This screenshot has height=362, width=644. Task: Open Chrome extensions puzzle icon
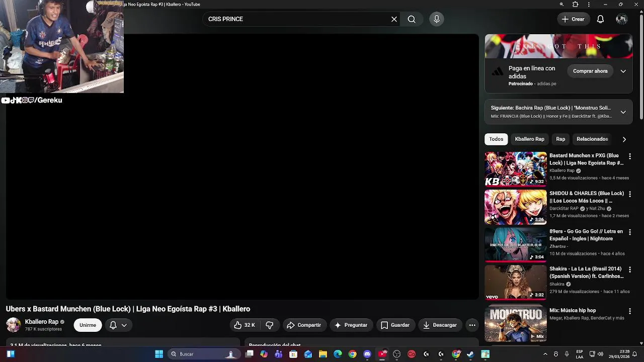576,5
